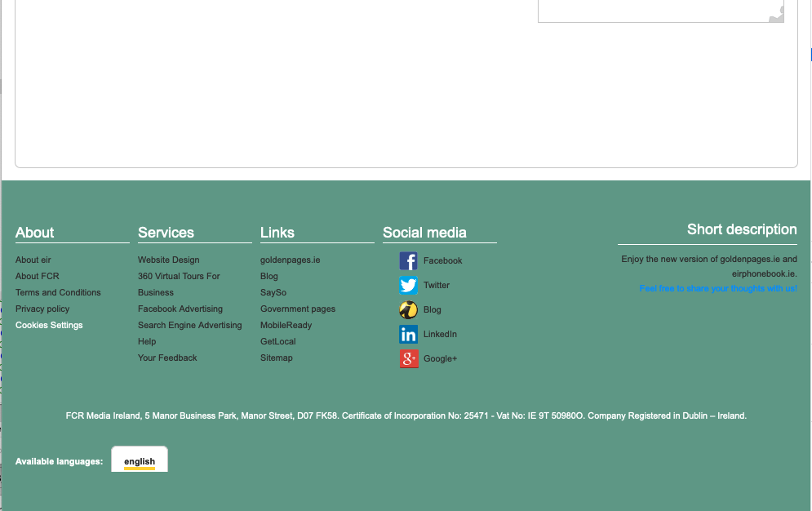Click the Facebook icon in Social media
The height and width of the screenshot is (511, 812).
tap(408, 261)
